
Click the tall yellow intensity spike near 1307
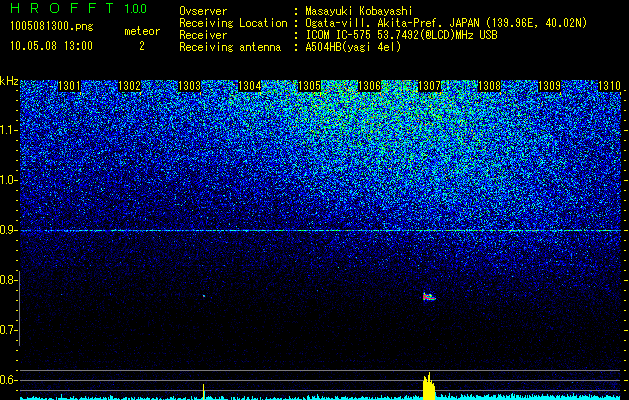pyautogui.click(x=429, y=386)
